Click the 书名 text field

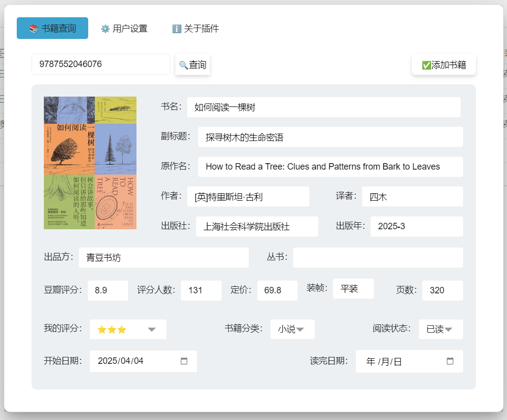click(x=323, y=107)
